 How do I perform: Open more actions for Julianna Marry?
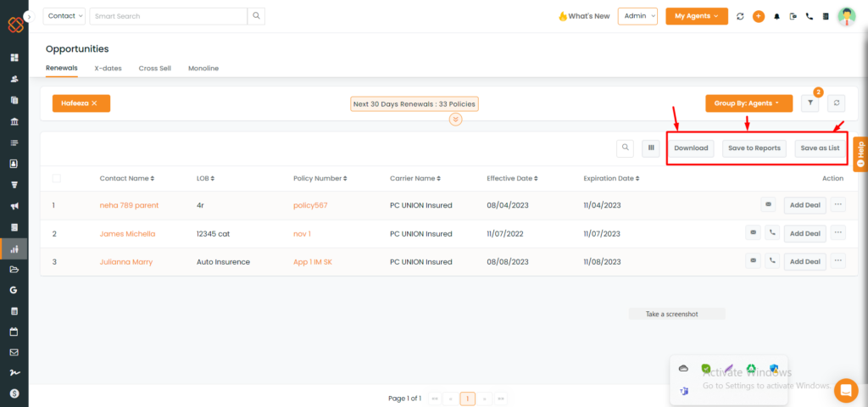click(x=838, y=260)
